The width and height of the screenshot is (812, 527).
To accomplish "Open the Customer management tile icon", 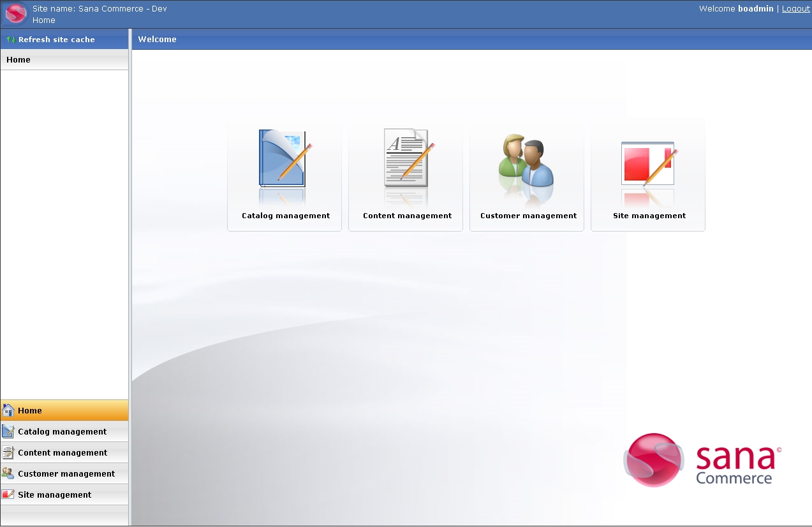I will click(526, 160).
